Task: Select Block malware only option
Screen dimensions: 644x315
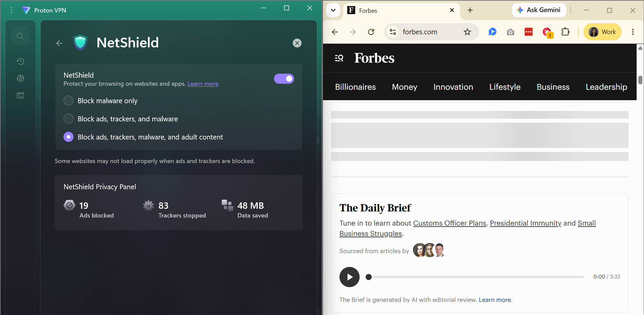Action: pos(68,101)
